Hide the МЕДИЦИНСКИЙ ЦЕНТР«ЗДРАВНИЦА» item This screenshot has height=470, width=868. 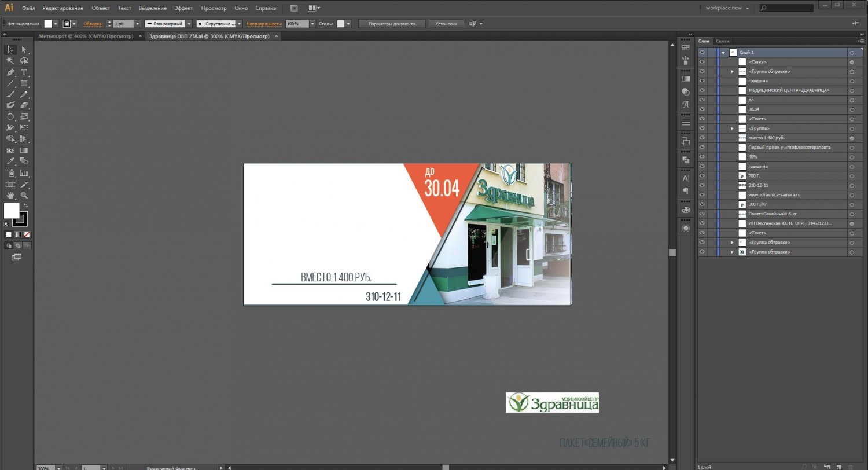(702, 90)
